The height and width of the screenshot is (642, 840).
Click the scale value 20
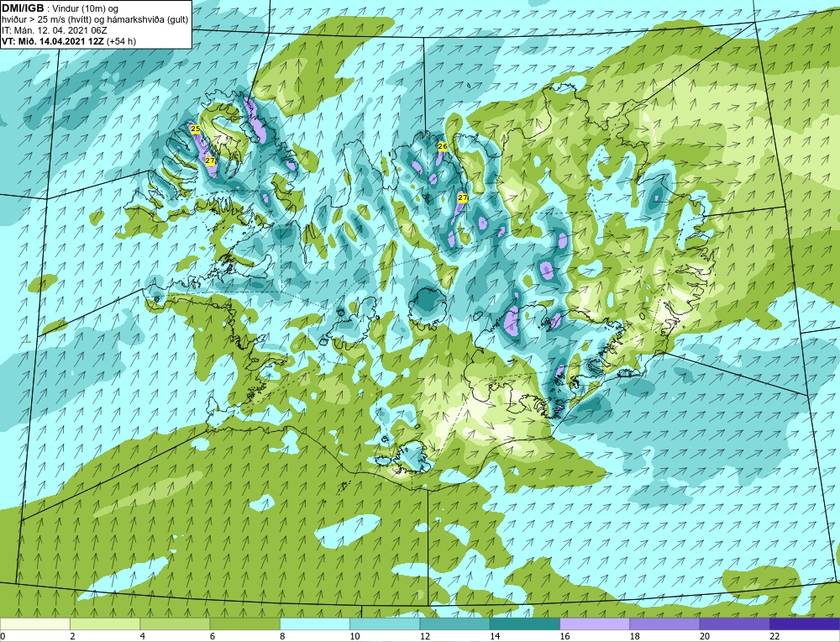click(x=705, y=636)
